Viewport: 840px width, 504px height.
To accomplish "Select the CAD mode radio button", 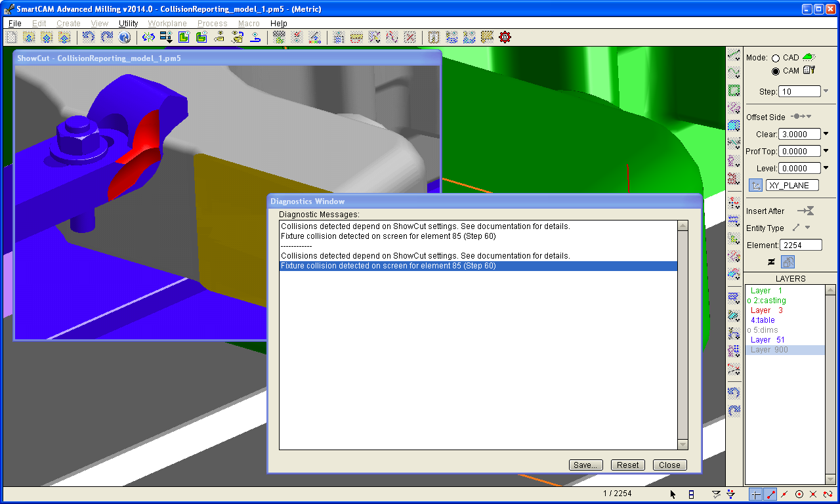I will point(776,58).
